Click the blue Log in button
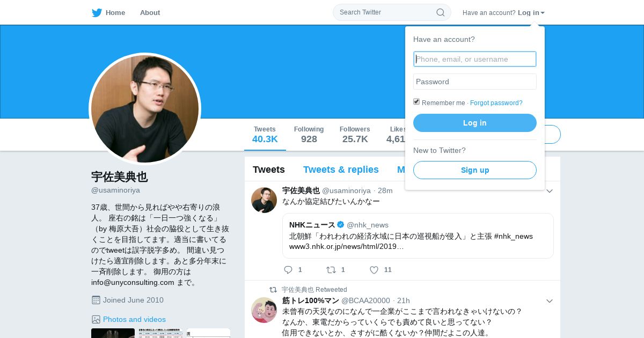Image resolution: width=644 pixels, height=338 pixels. (x=475, y=123)
